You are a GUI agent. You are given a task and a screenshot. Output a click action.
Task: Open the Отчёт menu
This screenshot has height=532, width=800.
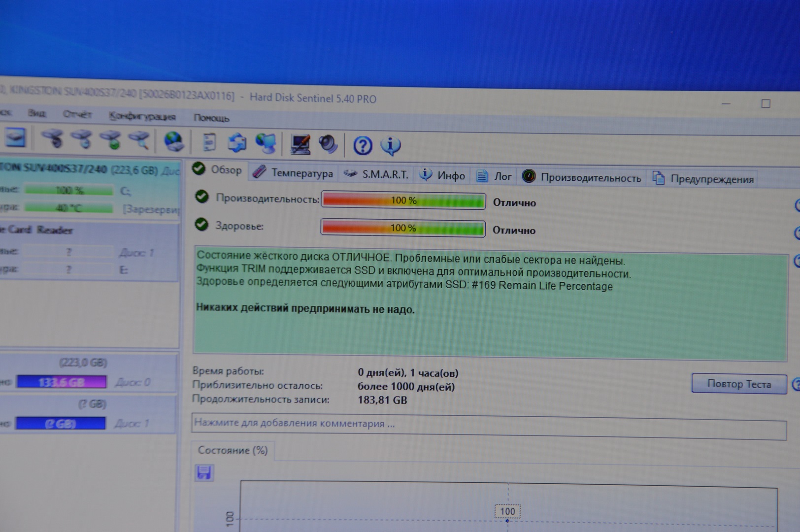click(77, 114)
